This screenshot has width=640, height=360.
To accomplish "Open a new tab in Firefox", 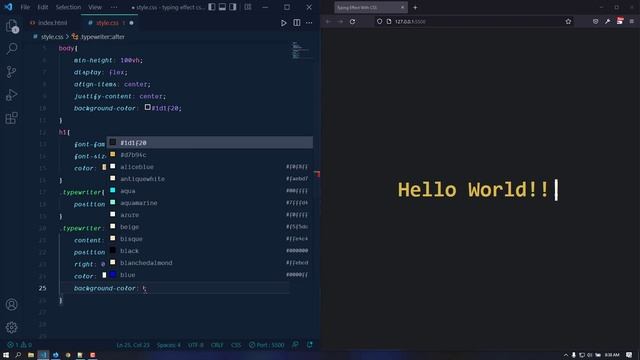I will pos(415,7).
